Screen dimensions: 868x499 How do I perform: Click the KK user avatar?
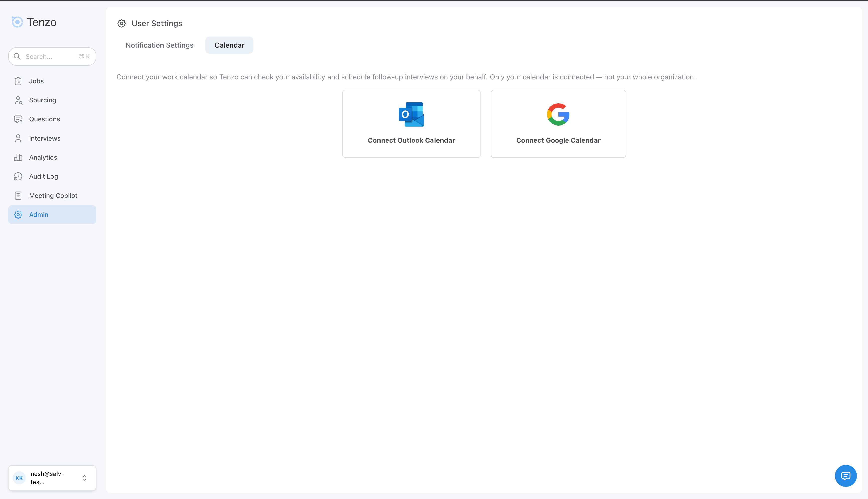[19, 478]
